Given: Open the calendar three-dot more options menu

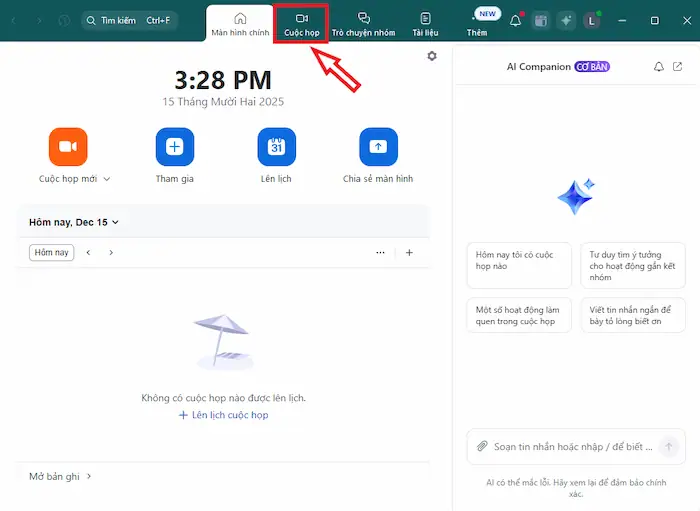Looking at the screenshot, I should tap(380, 253).
